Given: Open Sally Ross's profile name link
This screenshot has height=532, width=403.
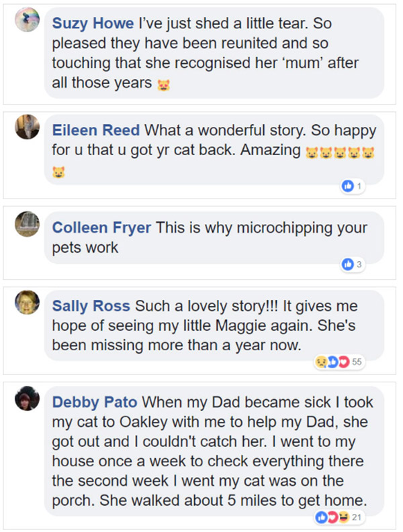Looking at the screenshot, I should [91, 307].
